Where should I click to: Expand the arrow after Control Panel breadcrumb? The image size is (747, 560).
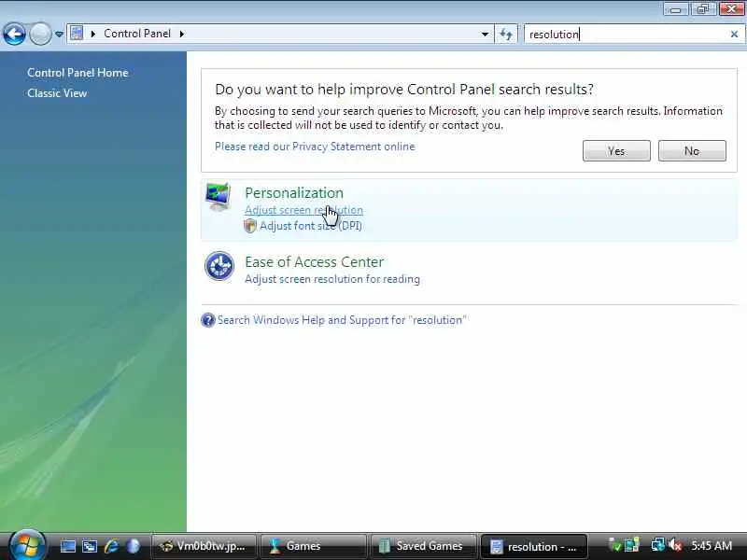(182, 34)
